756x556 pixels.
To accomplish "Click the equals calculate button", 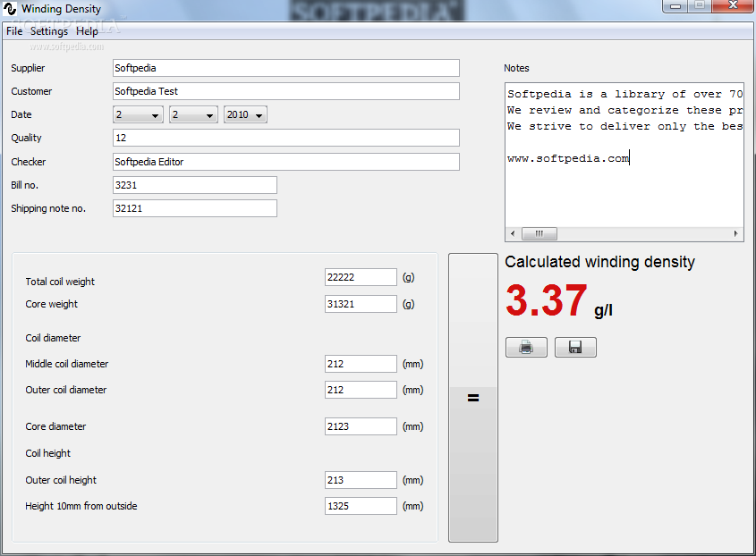I will coord(473,398).
